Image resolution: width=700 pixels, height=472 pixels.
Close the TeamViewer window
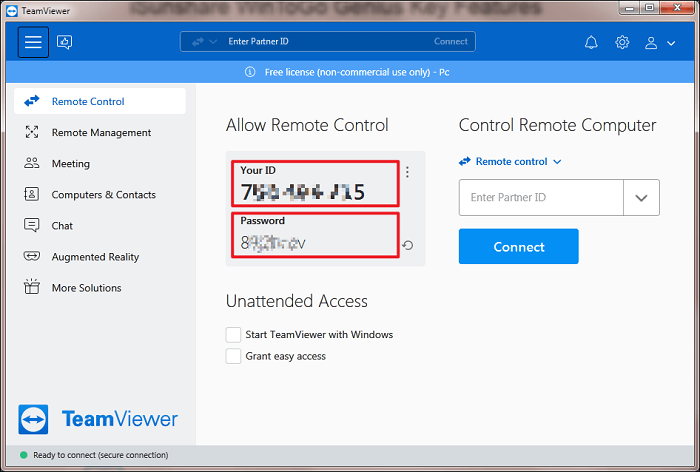coord(677,8)
